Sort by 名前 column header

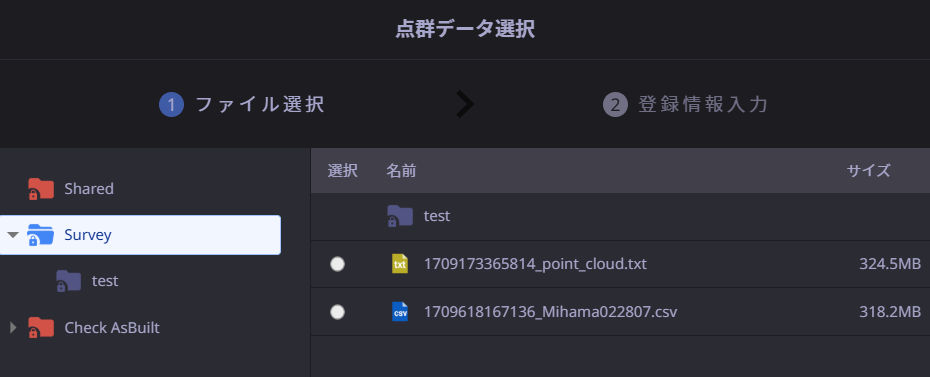pos(401,171)
